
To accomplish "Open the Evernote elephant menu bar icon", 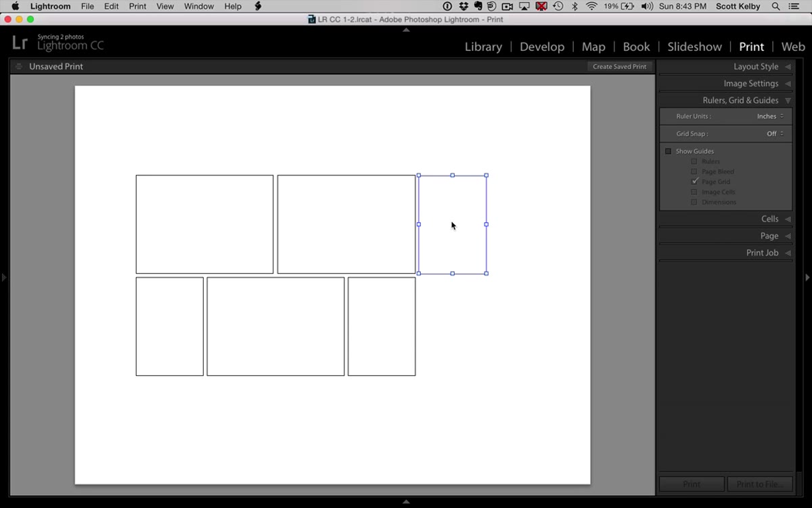I will click(x=478, y=6).
